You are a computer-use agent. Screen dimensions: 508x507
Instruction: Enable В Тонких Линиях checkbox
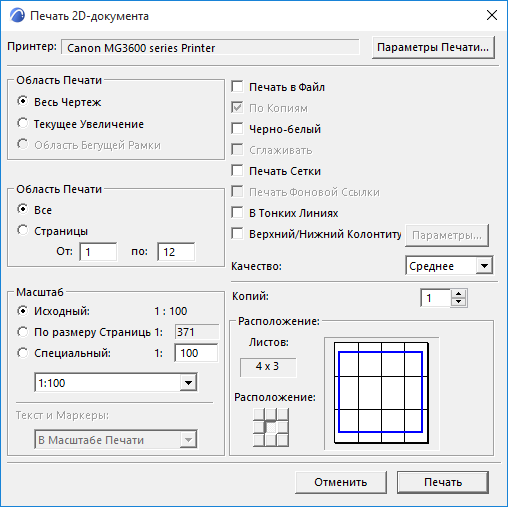(x=237, y=213)
